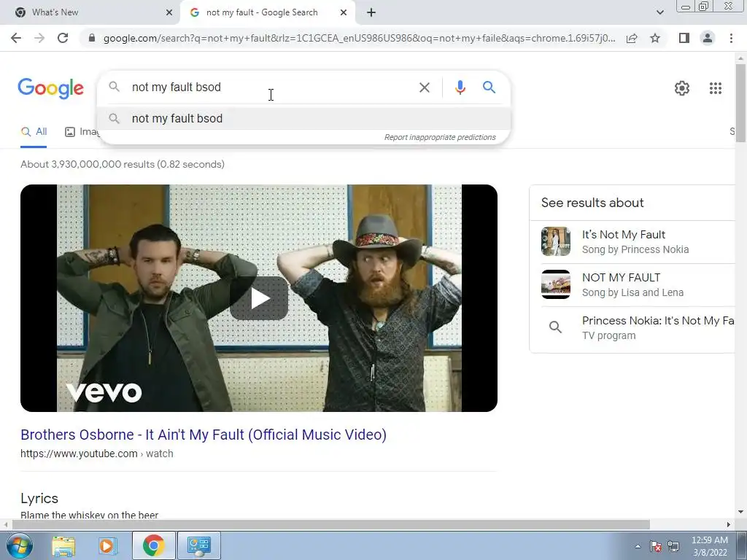The image size is (747, 560).
Task: Click the network tray icon
Action: click(673, 546)
